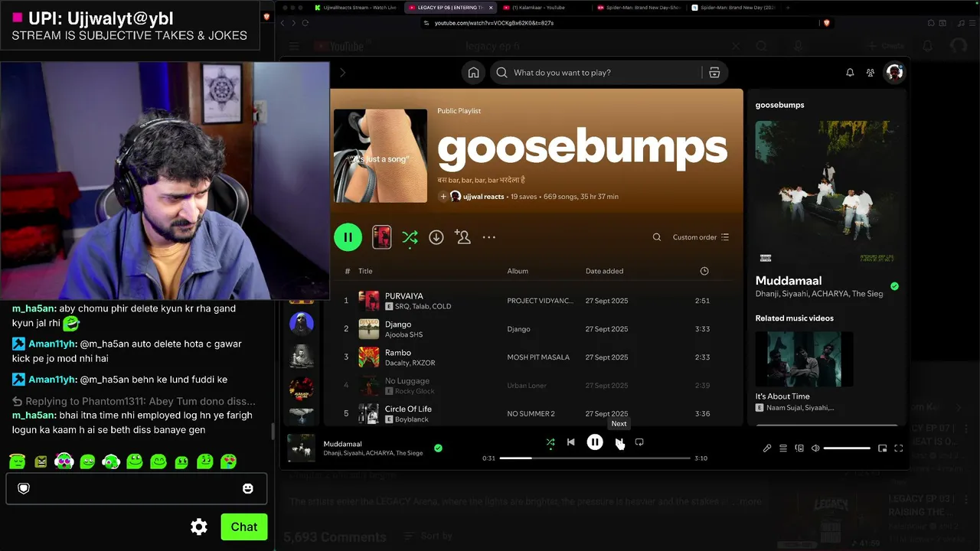Reload the YouTube page in the browser
The width and height of the screenshot is (980, 551).
[305, 23]
